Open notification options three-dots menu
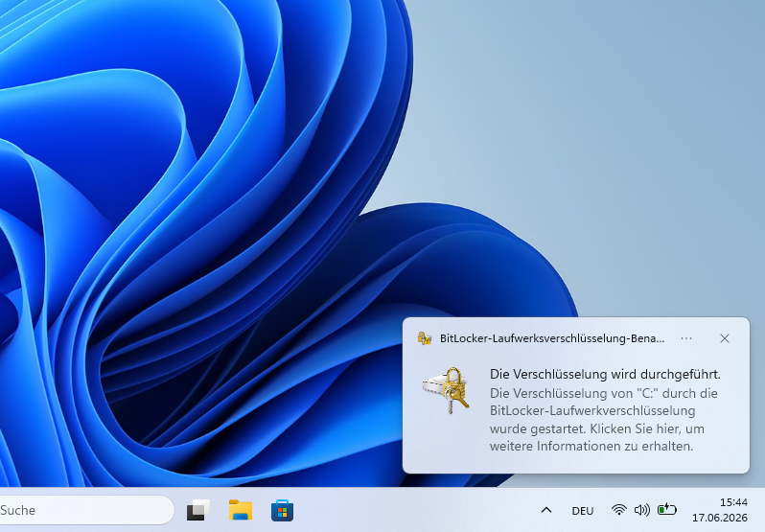Viewport: 765px width, 532px height. (686, 338)
